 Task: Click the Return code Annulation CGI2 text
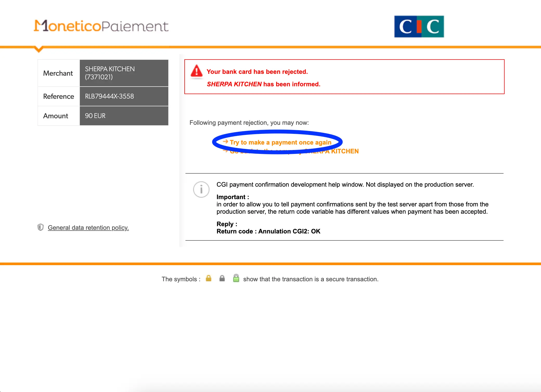tap(268, 231)
